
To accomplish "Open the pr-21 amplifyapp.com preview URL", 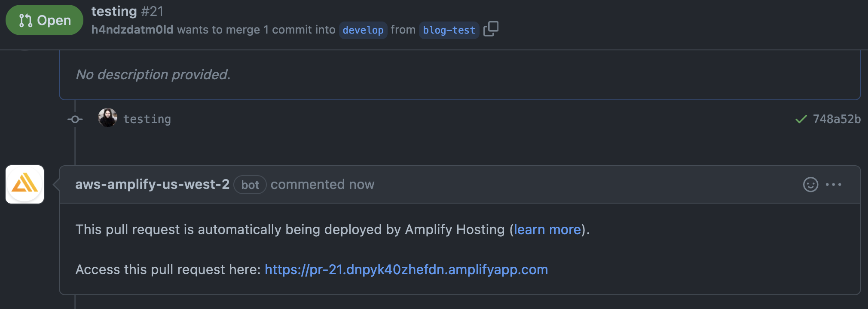I will [406, 269].
